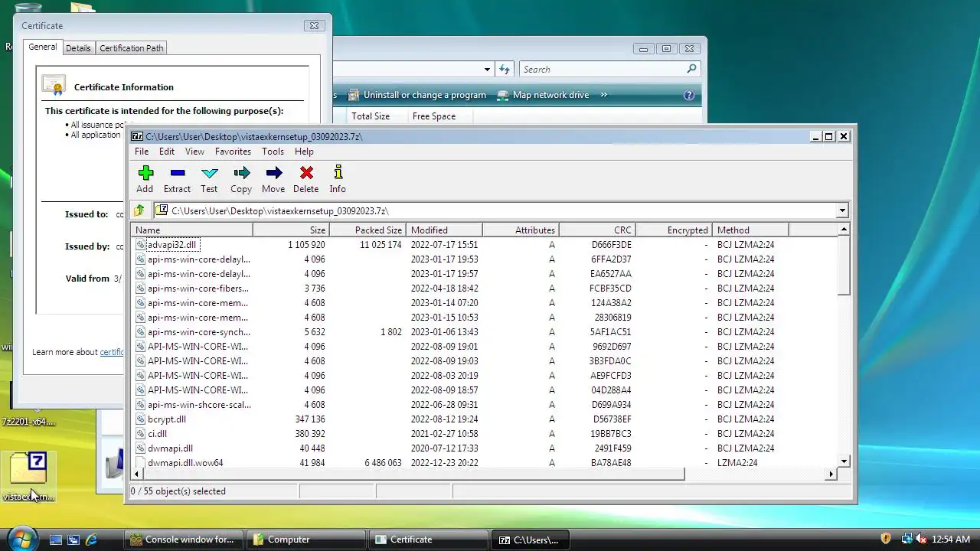Click the muted volume tray icon
The image size is (980, 551).
pyautogui.click(x=921, y=539)
